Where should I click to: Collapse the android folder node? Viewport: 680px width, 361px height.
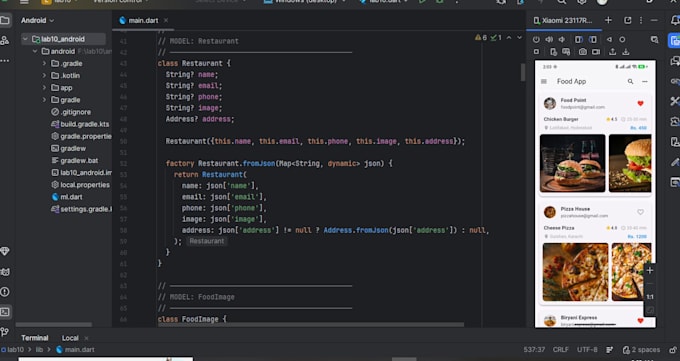click(35, 51)
